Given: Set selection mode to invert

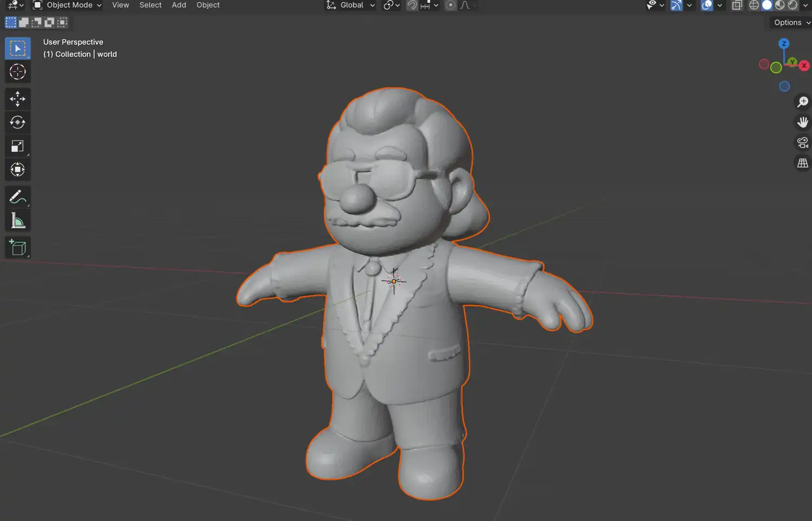Looking at the screenshot, I should [x=50, y=23].
